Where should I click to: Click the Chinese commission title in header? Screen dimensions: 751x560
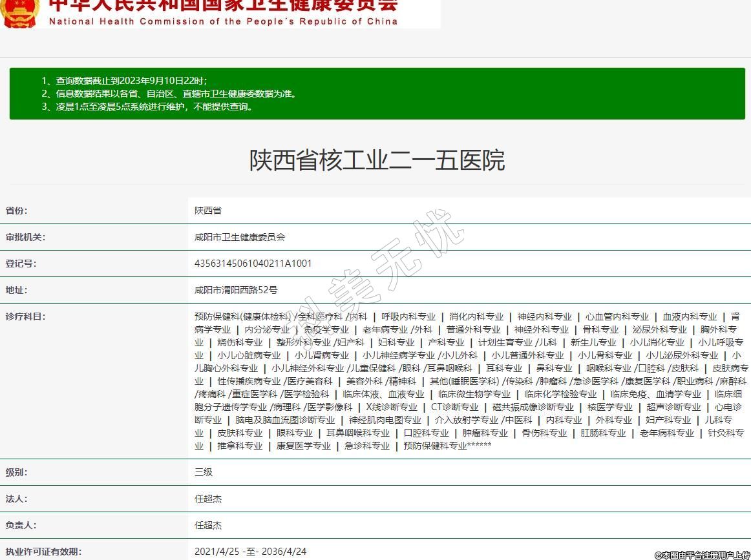click(x=223, y=5)
